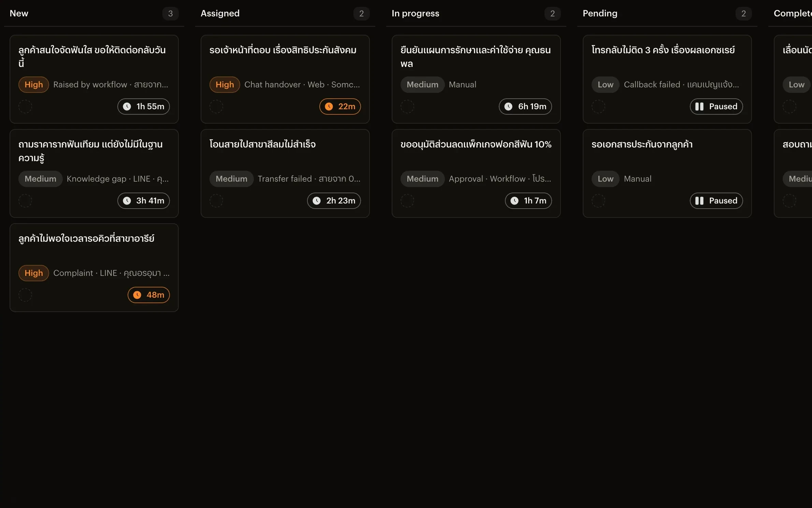Click the Paused badge on the Pending Manual card
Image resolution: width=812 pixels, height=508 pixels.
[x=716, y=201]
